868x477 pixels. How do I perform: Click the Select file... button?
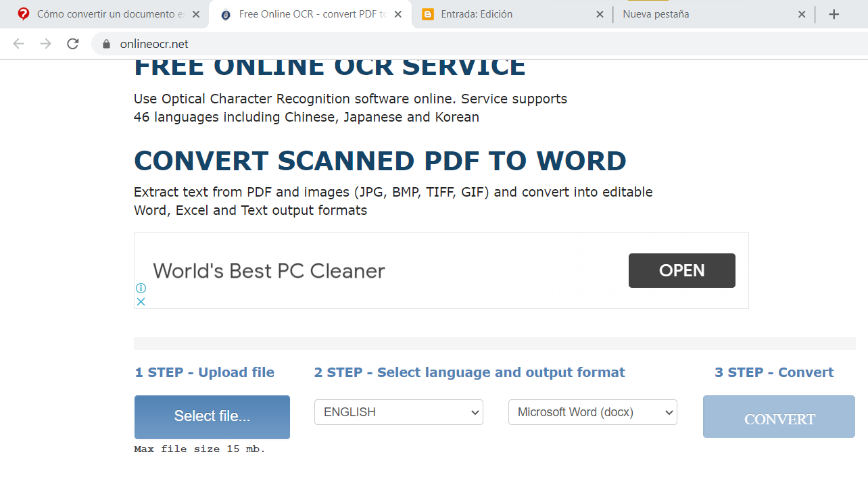point(212,417)
